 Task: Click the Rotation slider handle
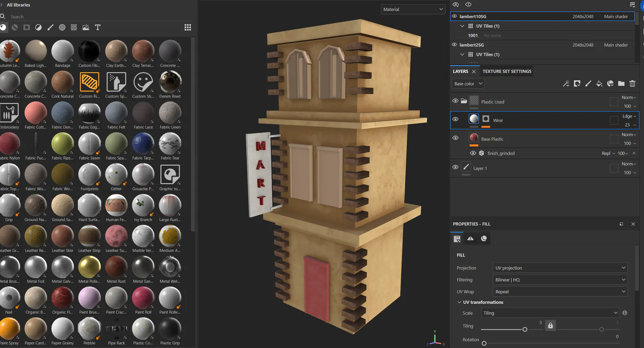pos(484,344)
